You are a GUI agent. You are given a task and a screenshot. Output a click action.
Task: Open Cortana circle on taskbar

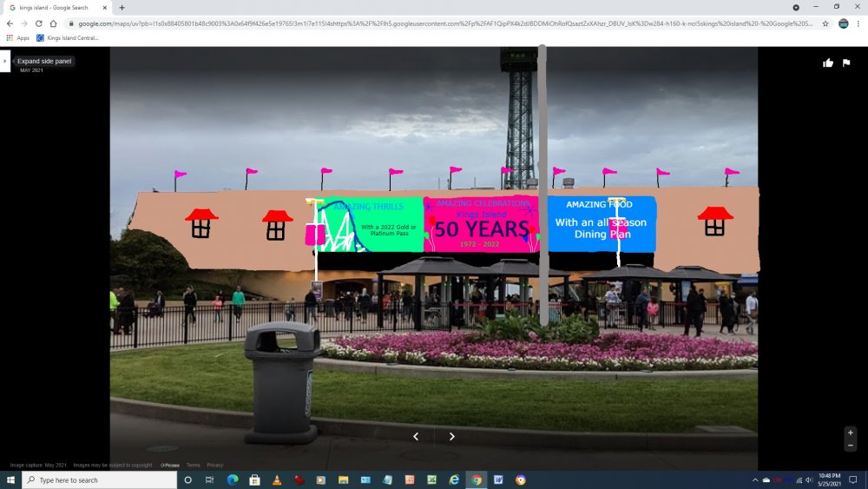[x=187, y=479]
